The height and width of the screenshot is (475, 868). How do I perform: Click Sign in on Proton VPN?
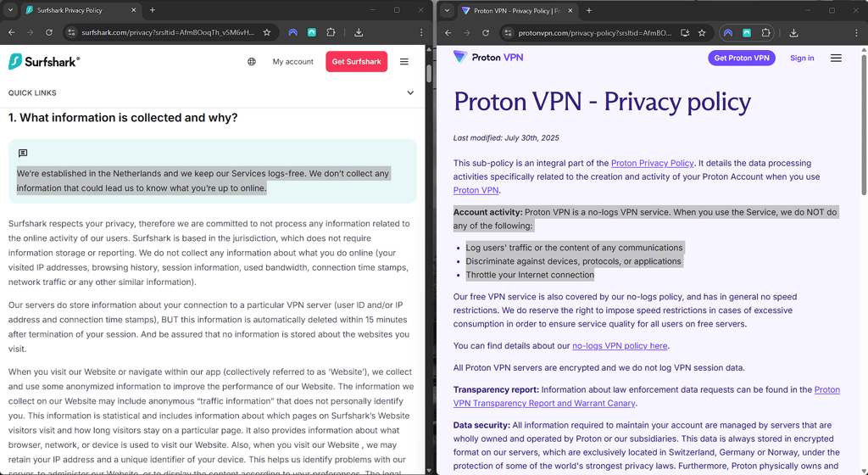click(802, 58)
